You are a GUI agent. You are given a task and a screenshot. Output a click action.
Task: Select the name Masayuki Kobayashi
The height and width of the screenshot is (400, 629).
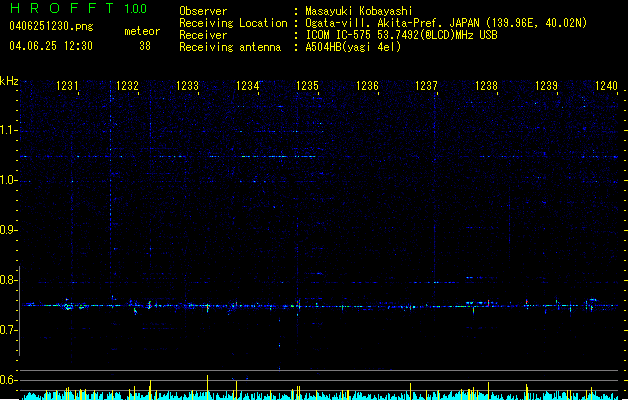coord(359,11)
